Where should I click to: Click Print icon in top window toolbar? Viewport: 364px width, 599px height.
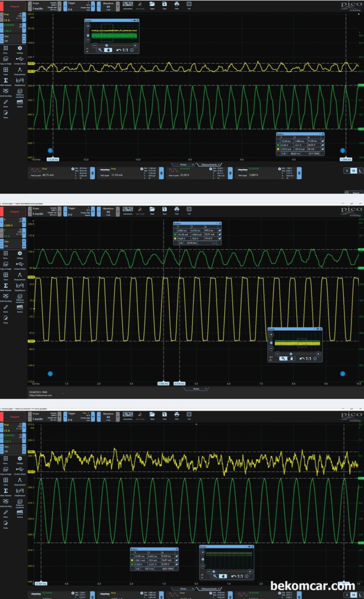pyautogui.click(x=177, y=4)
